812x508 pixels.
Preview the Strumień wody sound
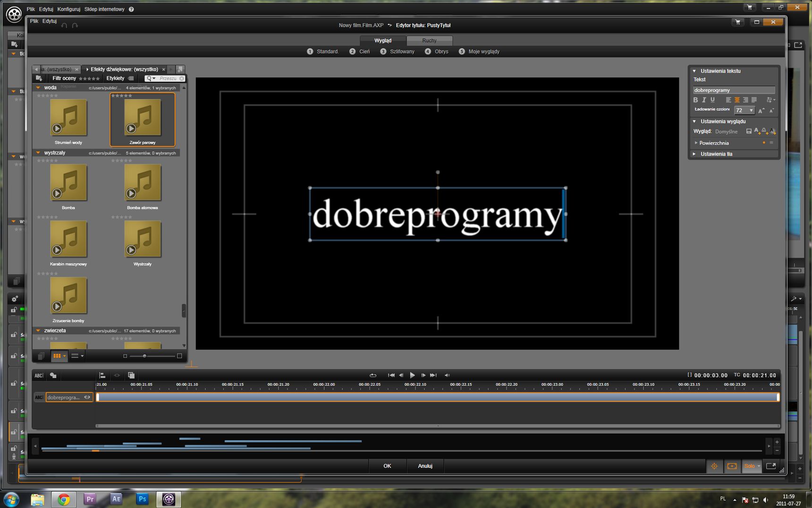coord(57,128)
